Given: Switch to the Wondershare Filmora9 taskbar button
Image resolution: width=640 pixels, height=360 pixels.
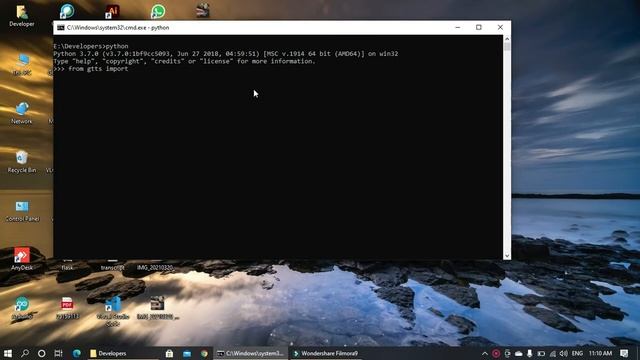Looking at the screenshot, I should pos(327,353).
